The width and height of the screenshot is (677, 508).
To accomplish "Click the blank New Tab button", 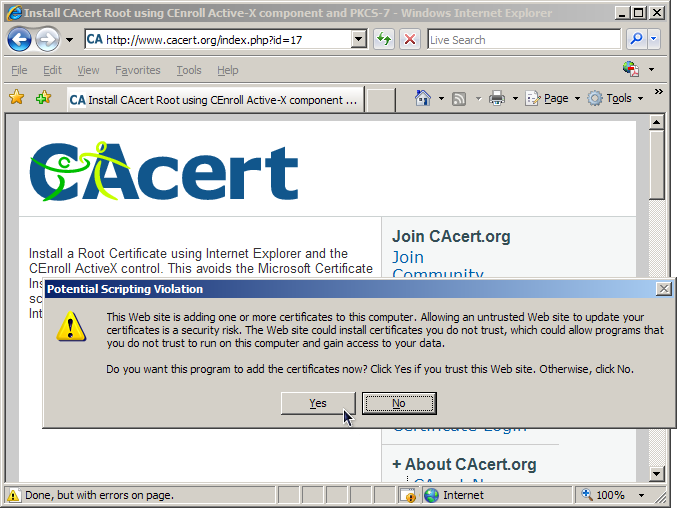I will point(380,100).
